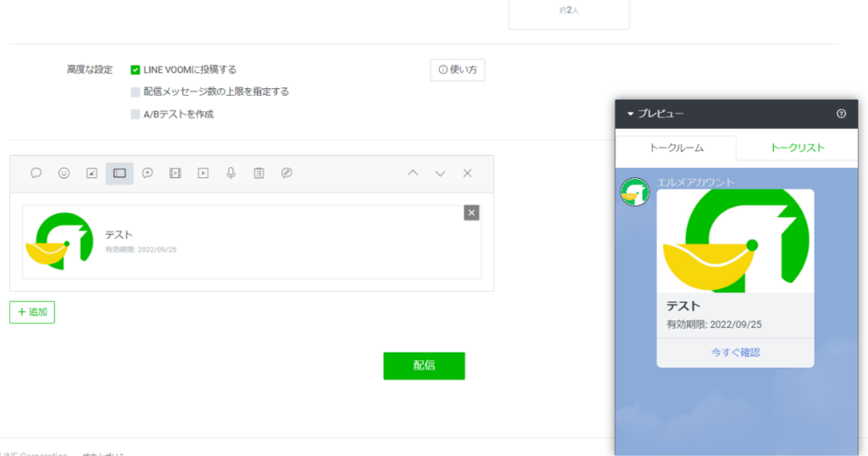Screen dimensions: 868x456
Task: Remove message block with X icon
Action: [x=467, y=173]
